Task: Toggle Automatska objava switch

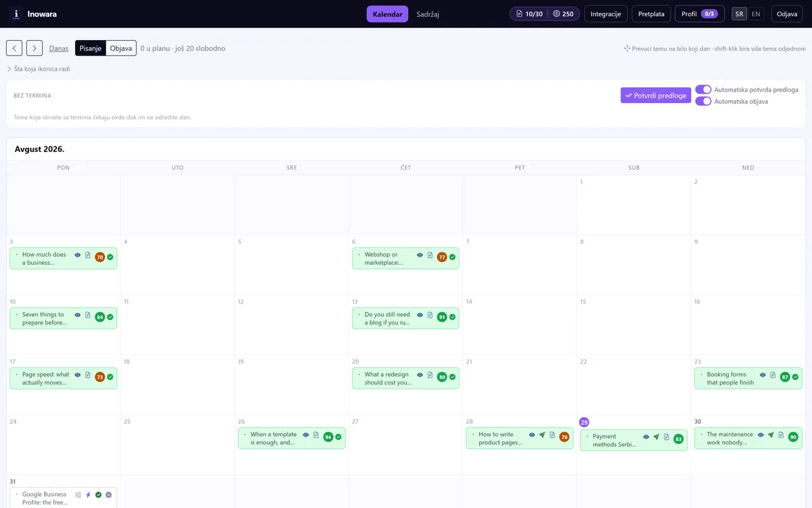Action: pos(703,101)
